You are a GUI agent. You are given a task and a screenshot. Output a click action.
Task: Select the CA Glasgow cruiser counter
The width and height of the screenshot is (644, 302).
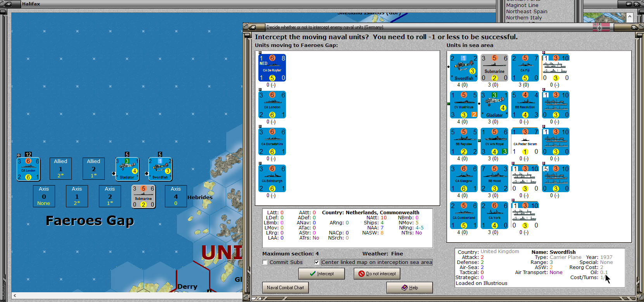coord(464,179)
